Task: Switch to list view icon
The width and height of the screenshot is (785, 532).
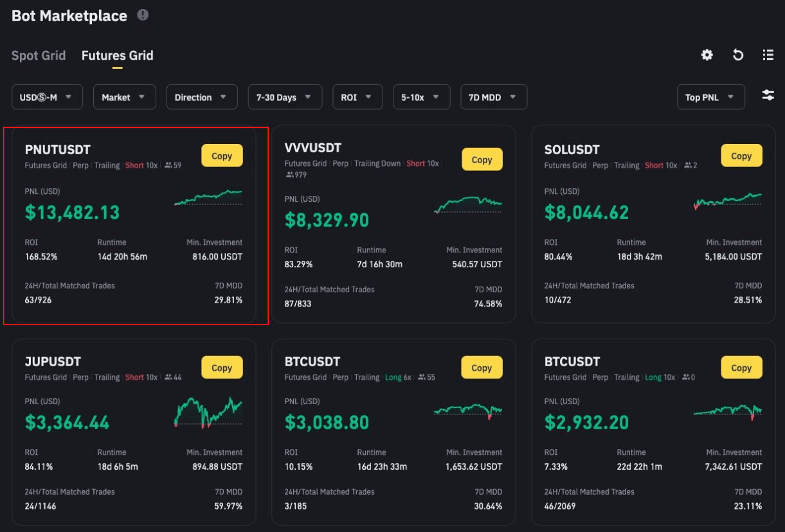Action: point(768,55)
